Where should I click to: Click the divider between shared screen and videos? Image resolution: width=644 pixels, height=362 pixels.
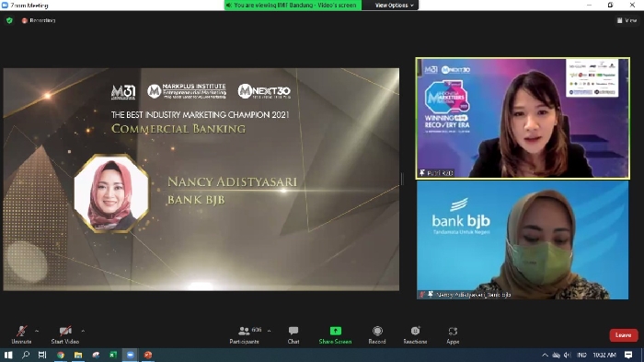pos(402,179)
